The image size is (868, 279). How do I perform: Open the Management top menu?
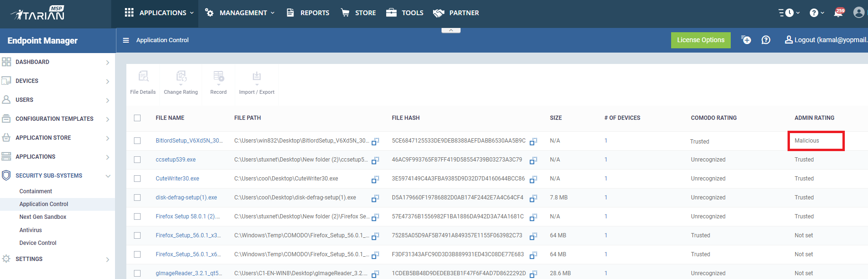click(239, 13)
